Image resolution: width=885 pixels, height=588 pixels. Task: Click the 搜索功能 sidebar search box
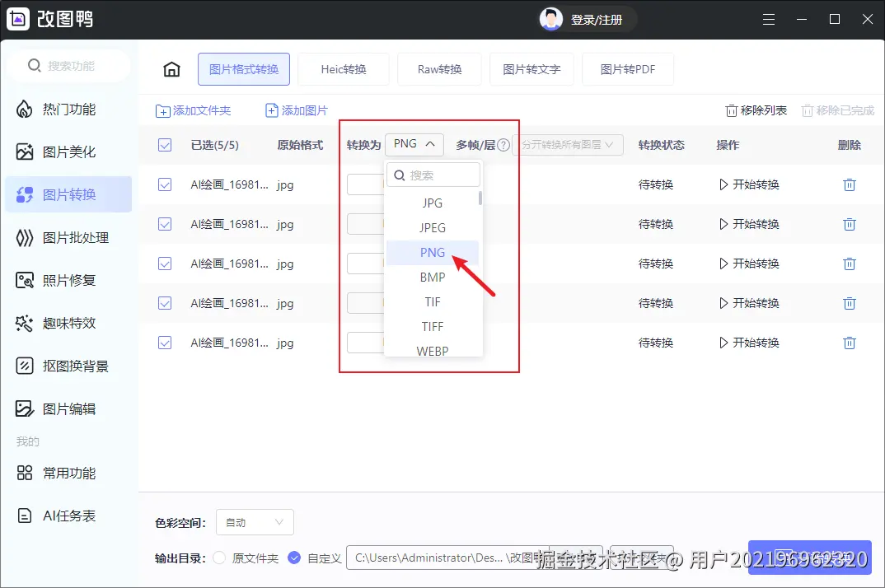(69, 65)
